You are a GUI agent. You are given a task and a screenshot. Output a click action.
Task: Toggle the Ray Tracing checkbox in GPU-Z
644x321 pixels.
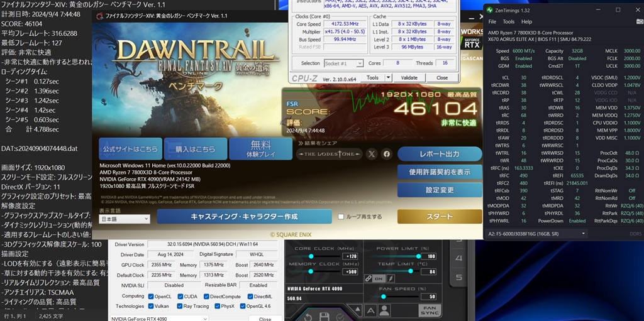pyautogui.click(x=179, y=306)
